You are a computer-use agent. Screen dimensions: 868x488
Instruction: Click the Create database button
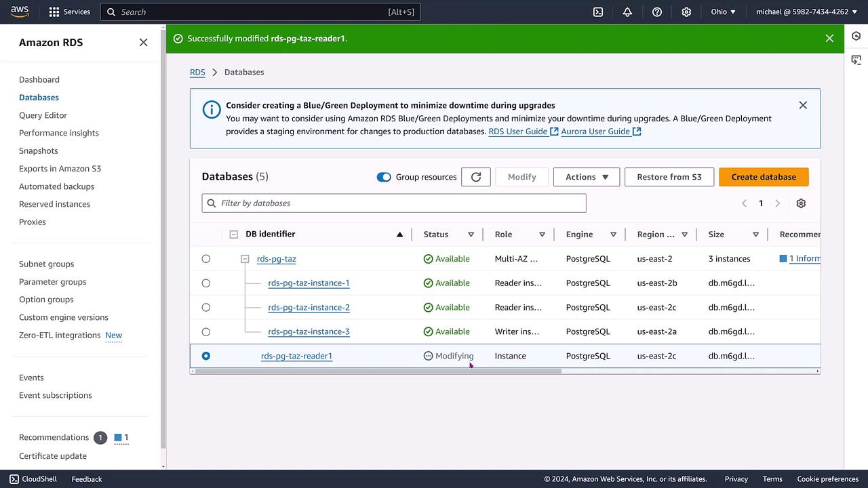coord(764,177)
